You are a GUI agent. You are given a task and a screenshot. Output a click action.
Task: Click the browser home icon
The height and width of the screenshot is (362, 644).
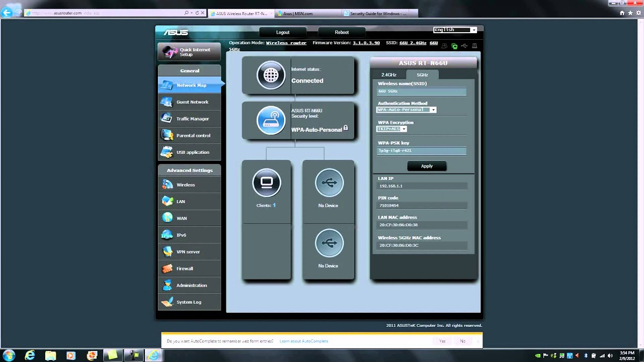point(622,13)
